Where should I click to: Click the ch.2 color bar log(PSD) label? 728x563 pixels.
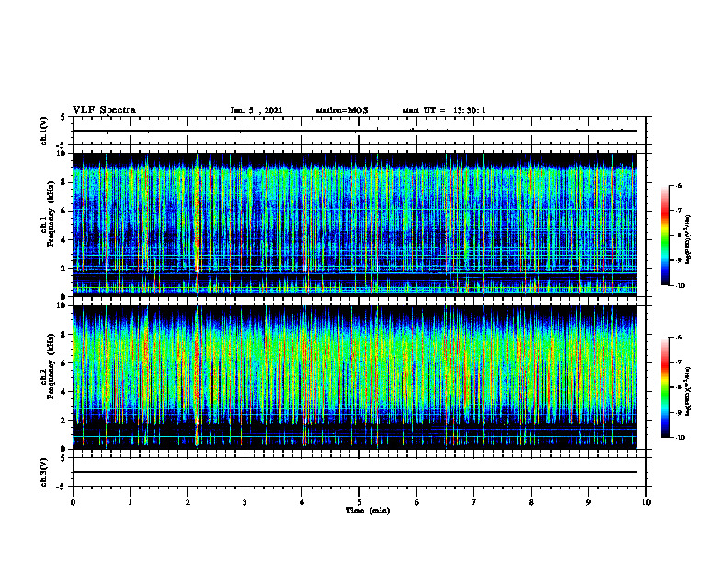[688, 392]
